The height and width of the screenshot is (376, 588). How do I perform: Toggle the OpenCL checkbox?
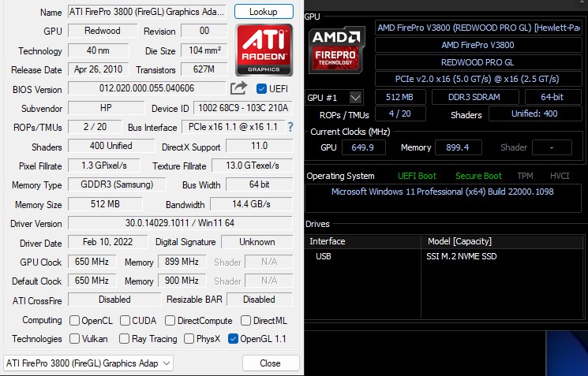[75, 321]
